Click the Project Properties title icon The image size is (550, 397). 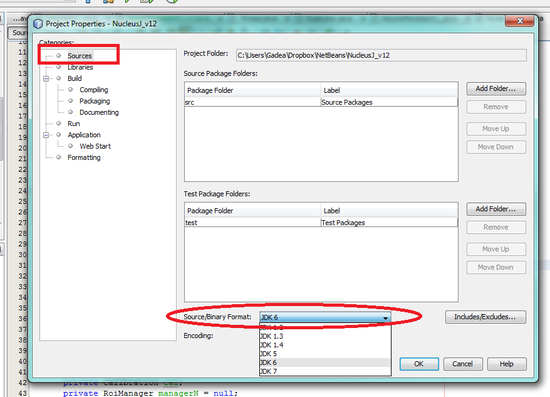coord(38,24)
